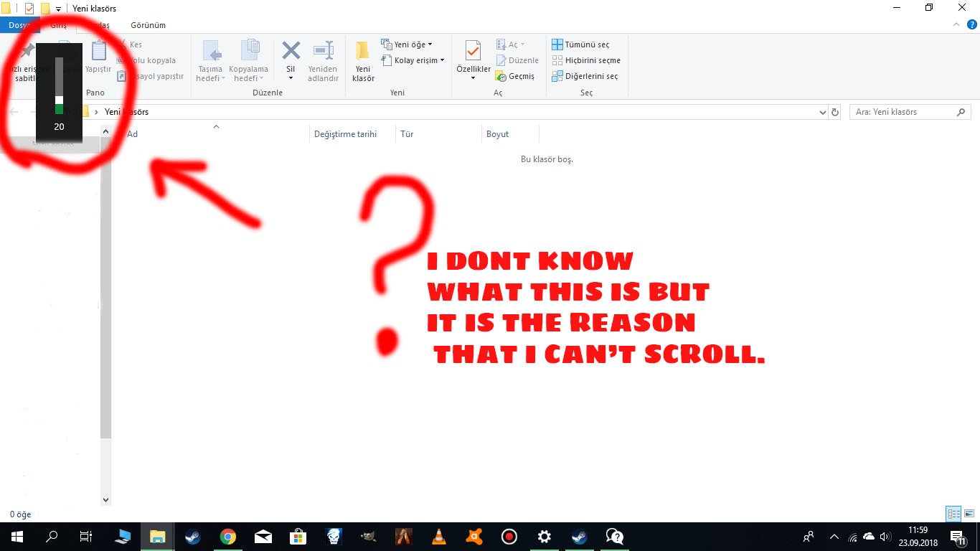980x551 pixels.
Task: Collapse the ribbon with the chevron
Action: click(x=955, y=24)
